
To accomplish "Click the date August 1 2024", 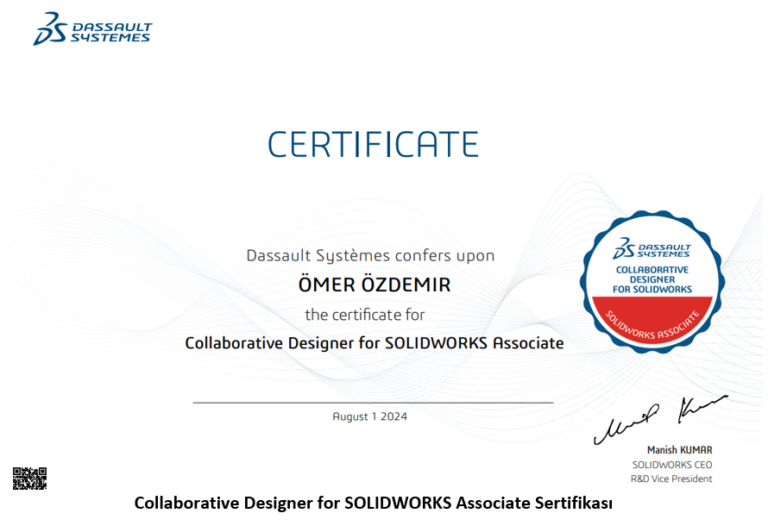I will [x=370, y=416].
